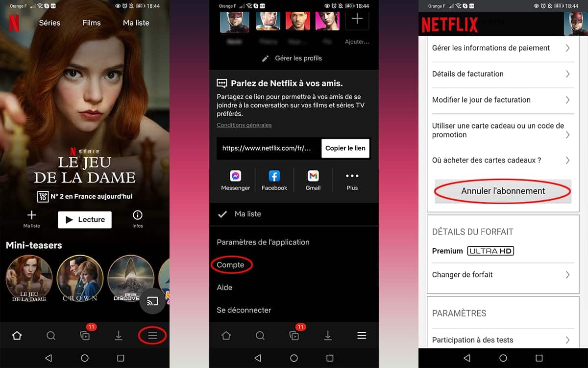
Task: Tap the red-circled hamburger menu icon
Action: tap(152, 336)
